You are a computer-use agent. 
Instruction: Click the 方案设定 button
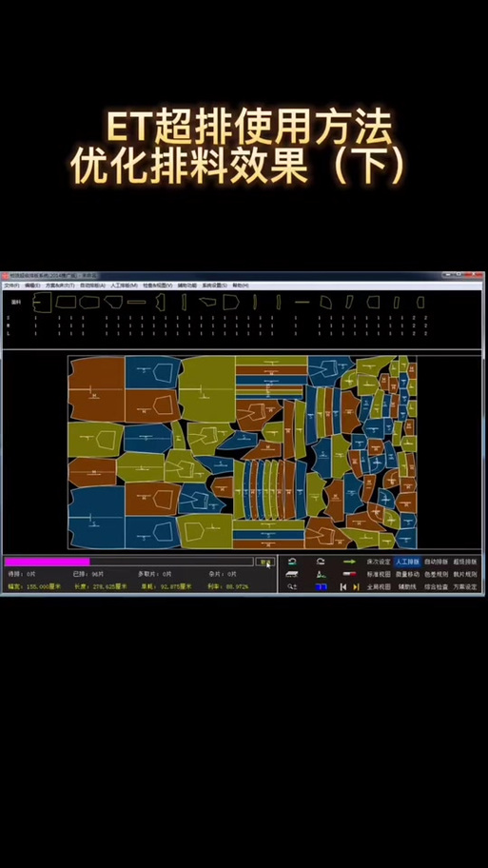point(465,587)
